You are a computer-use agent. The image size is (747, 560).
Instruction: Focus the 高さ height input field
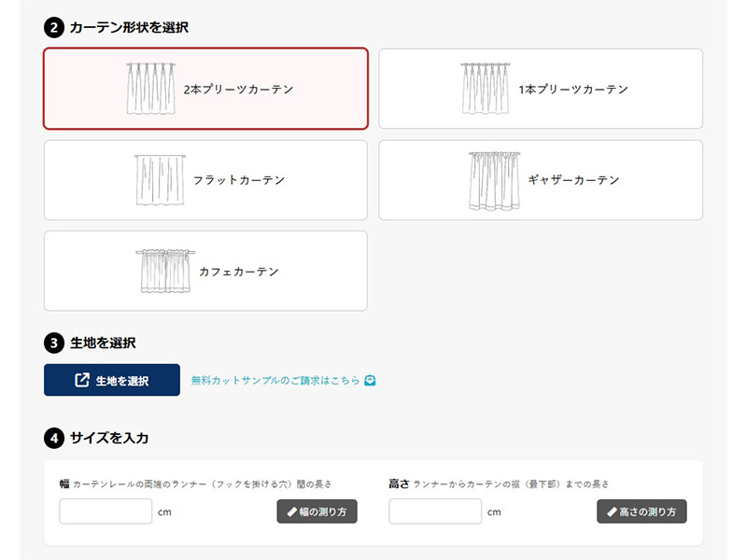pos(435,511)
